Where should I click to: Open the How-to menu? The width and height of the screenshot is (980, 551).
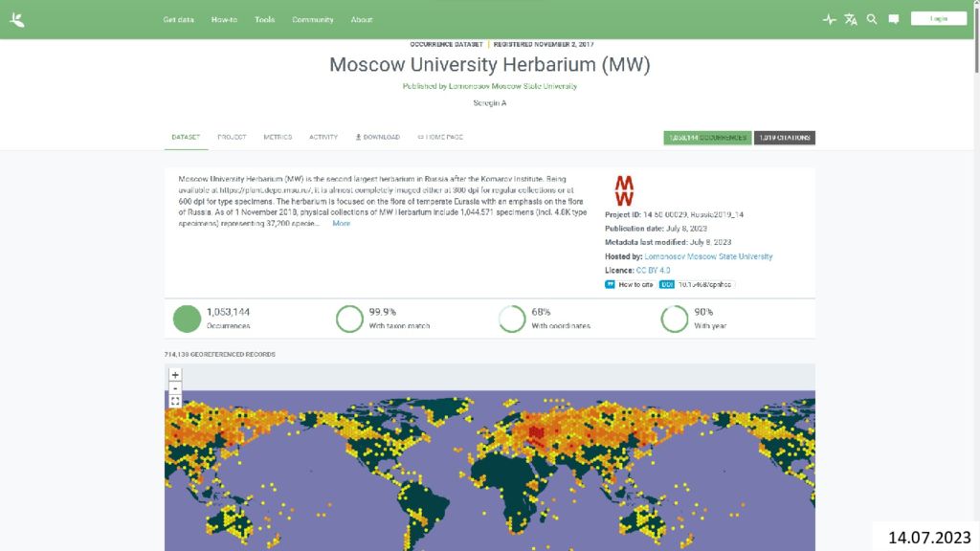coord(224,20)
